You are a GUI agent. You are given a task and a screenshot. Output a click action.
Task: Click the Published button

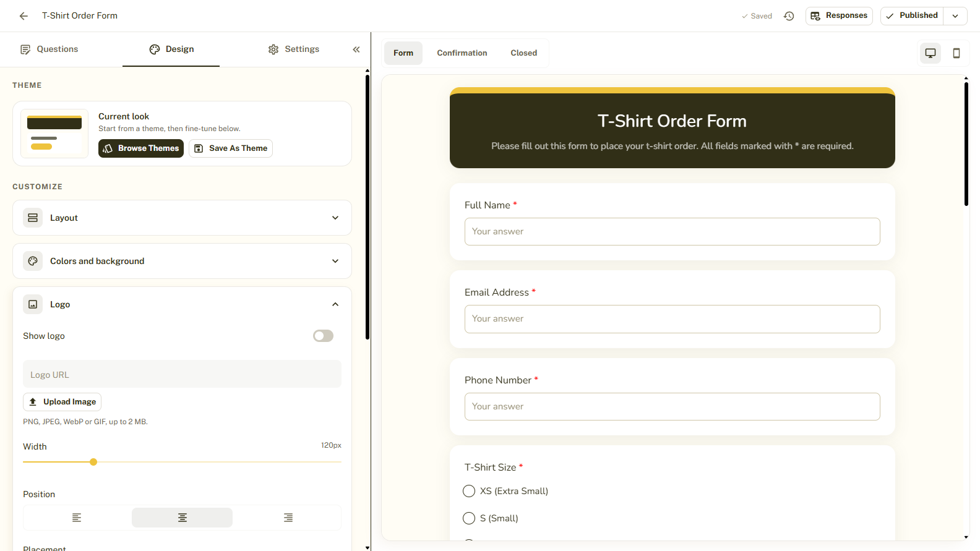point(912,16)
